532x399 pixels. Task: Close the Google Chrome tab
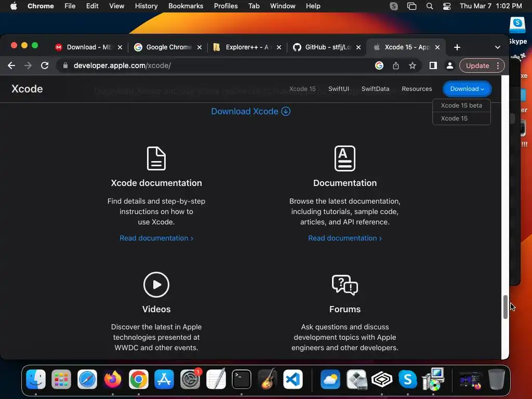pyautogui.click(x=199, y=47)
